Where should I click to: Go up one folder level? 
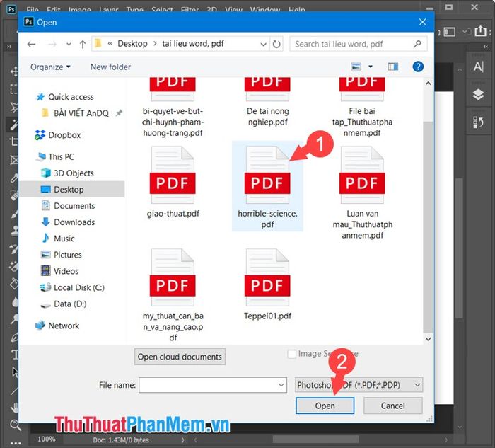tap(83, 44)
